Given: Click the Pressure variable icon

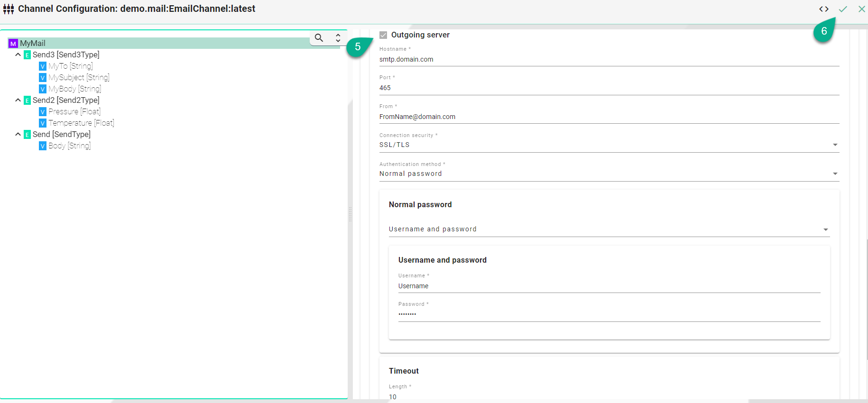Looking at the screenshot, I should click(43, 112).
